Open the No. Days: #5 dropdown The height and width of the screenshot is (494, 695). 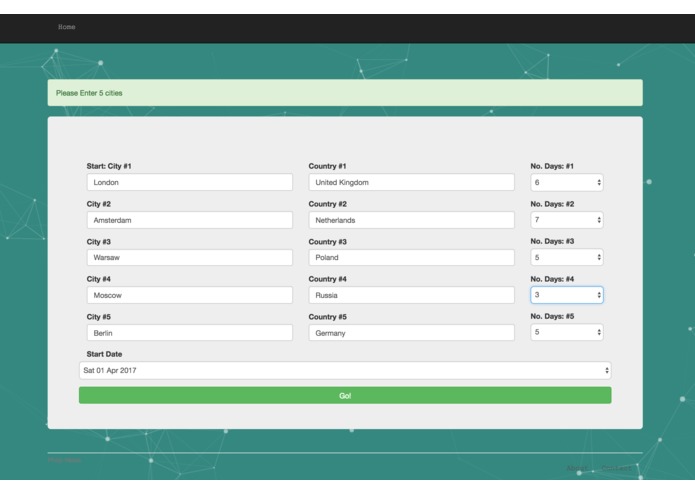point(567,332)
